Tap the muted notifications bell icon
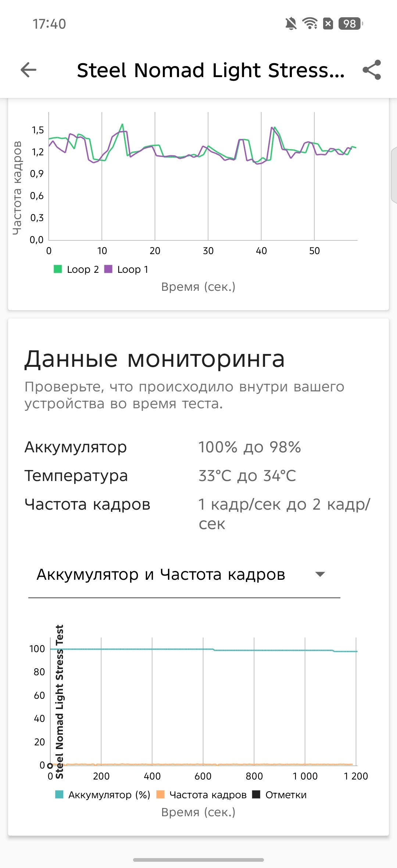Image resolution: width=397 pixels, height=868 pixels. click(291, 24)
